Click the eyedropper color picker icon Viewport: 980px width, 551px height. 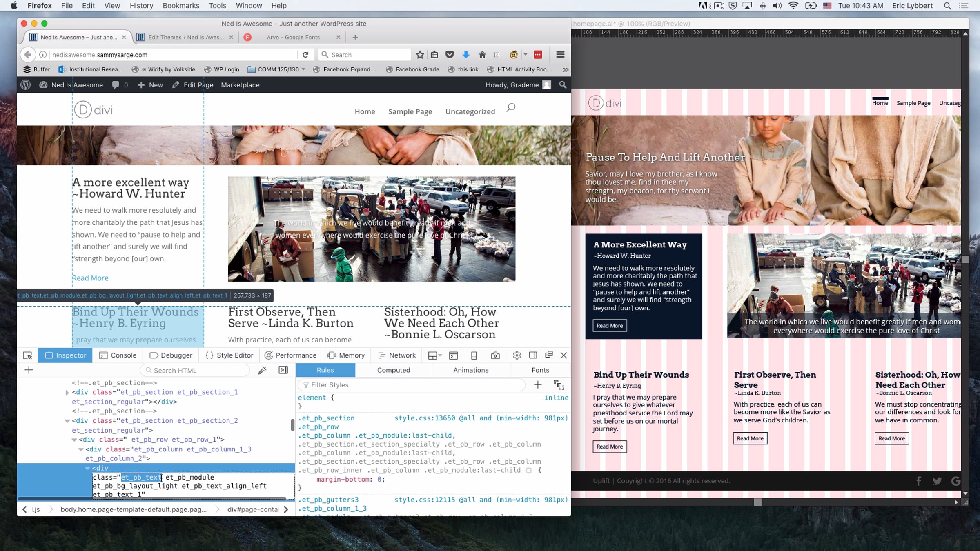pyautogui.click(x=262, y=370)
